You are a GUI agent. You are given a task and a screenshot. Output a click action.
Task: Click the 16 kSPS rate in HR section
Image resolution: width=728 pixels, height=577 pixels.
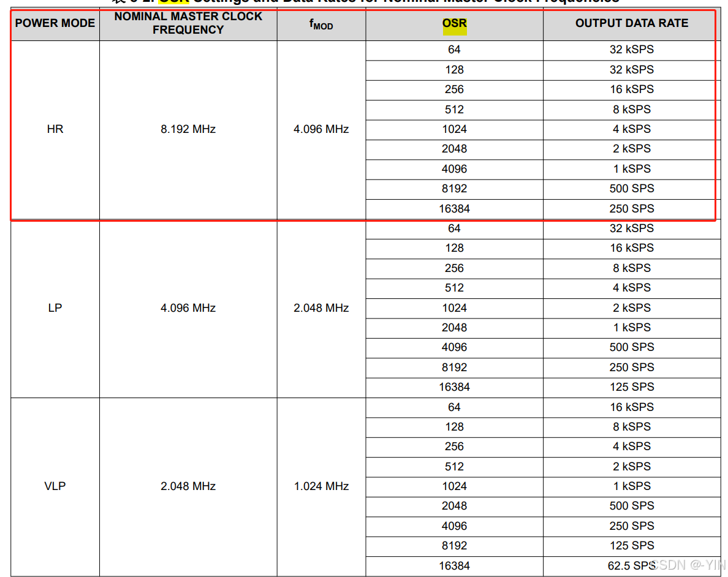(x=631, y=89)
